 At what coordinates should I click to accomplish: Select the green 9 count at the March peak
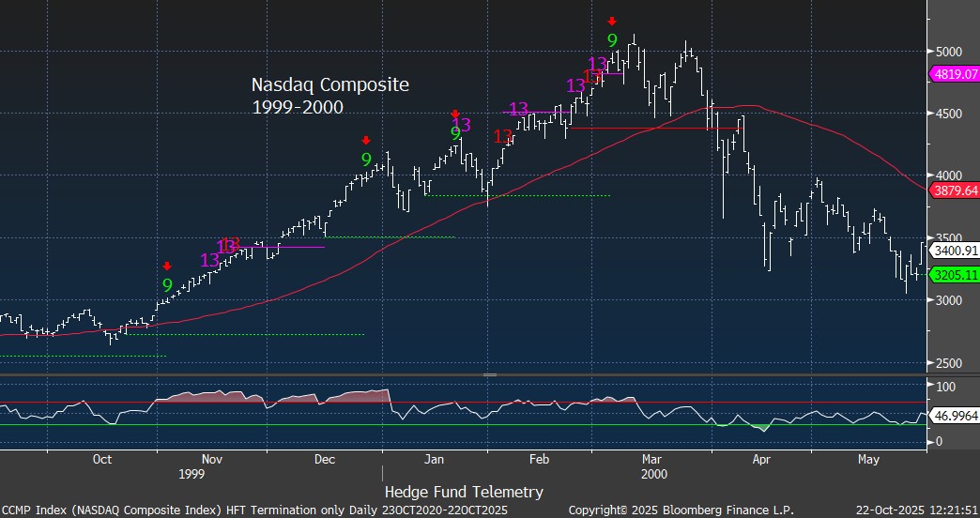[612, 40]
